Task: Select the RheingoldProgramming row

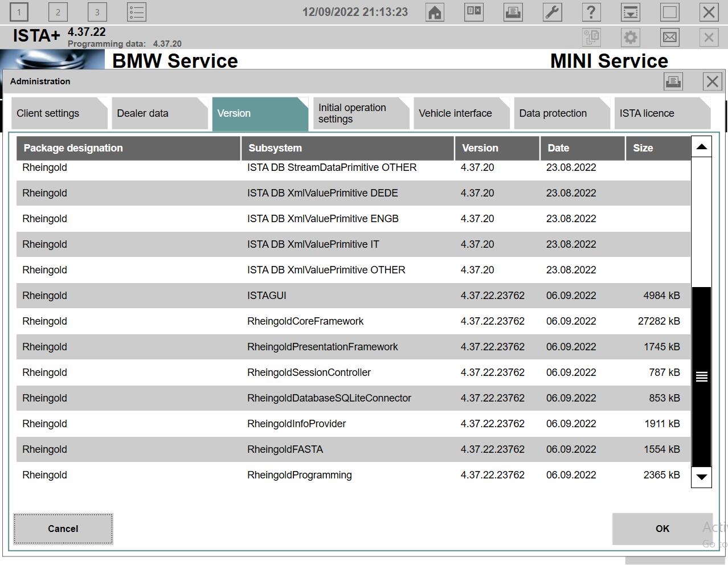Action: [353, 475]
